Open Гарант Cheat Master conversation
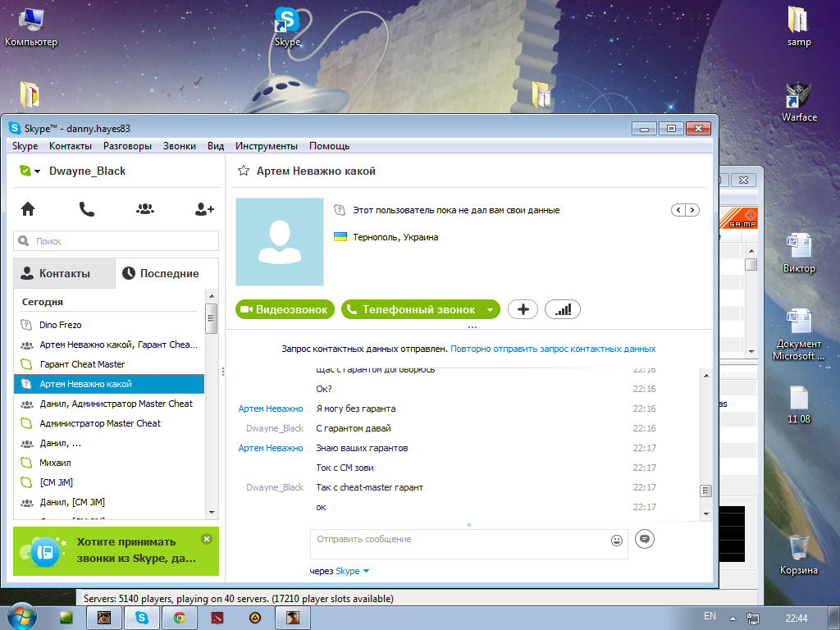Viewport: 840px width, 630px height. tap(109, 364)
